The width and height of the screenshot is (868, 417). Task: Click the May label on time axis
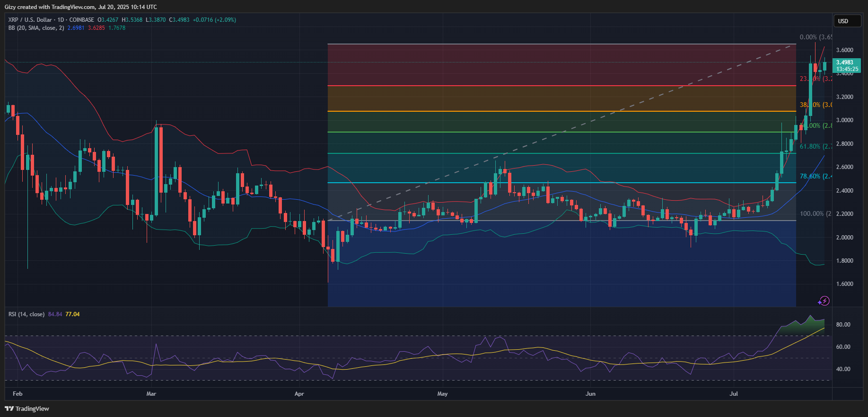point(442,394)
